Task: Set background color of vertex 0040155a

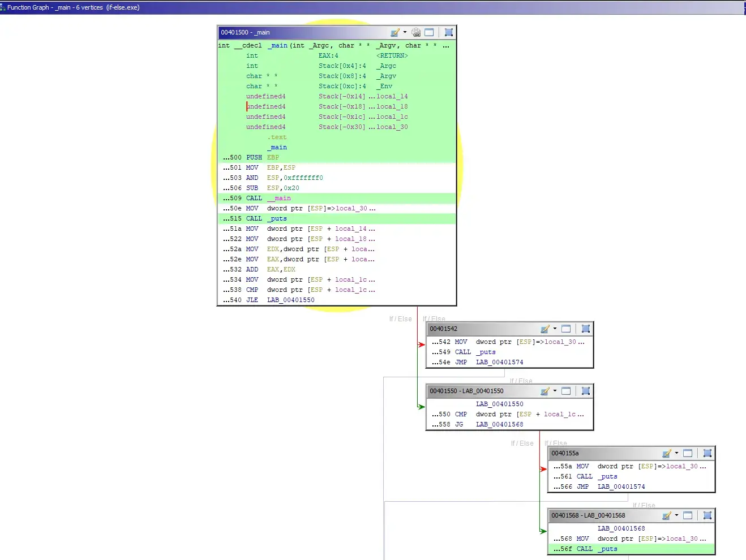Action: coord(666,453)
